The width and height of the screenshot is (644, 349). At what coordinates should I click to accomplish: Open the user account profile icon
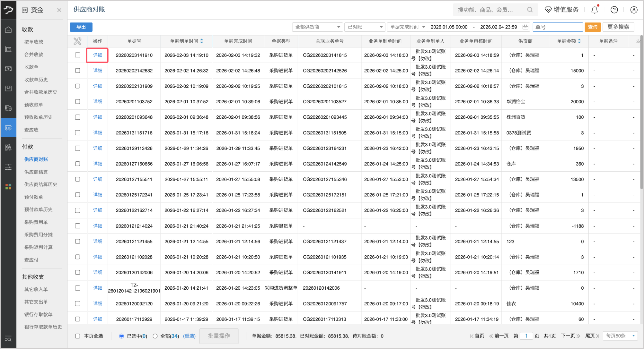[634, 10]
